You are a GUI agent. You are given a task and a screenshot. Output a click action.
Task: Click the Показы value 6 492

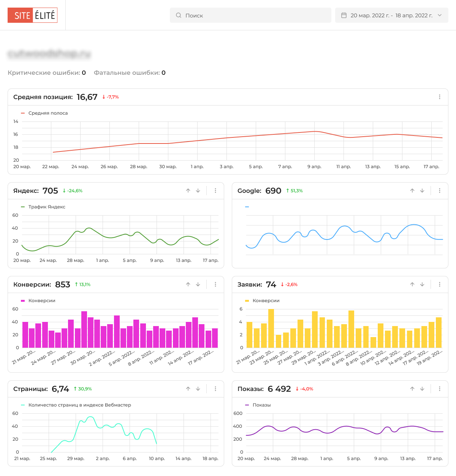coord(279,389)
